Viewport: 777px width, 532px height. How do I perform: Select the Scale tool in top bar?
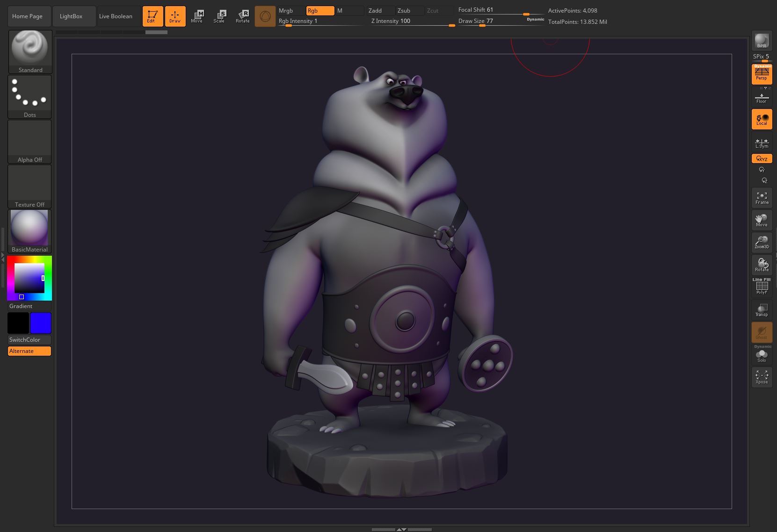[219, 16]
